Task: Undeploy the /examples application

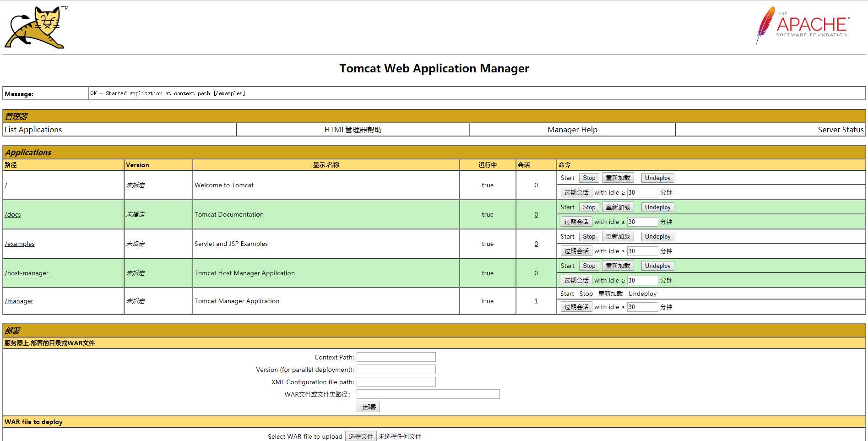Action: (657, 236)
